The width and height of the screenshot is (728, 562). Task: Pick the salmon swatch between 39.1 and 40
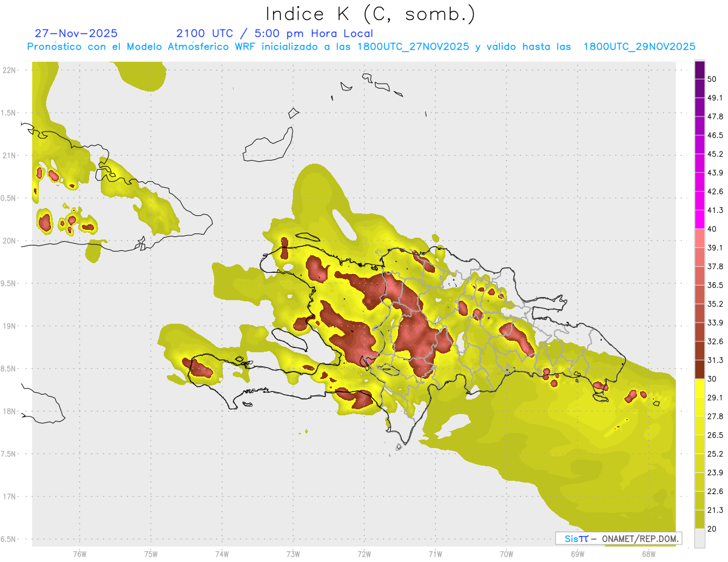(699, 238)
